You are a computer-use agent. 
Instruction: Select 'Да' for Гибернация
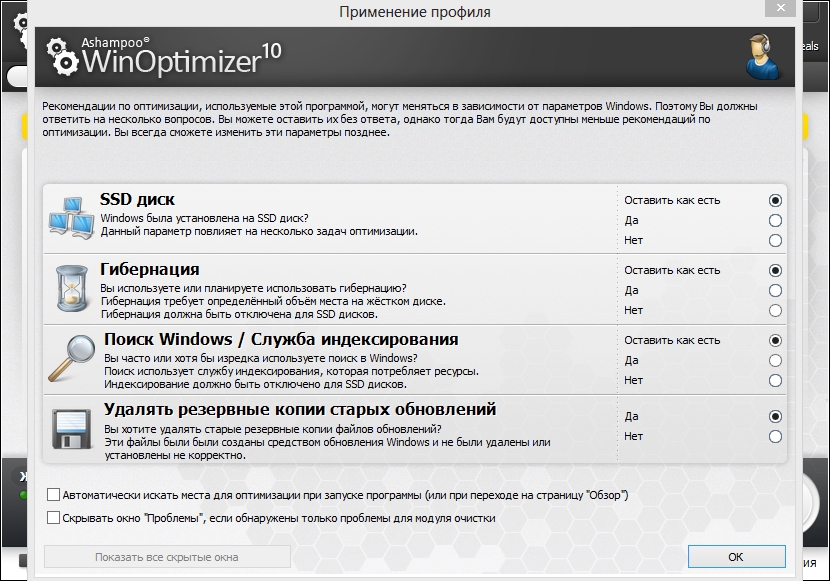(x=775, y=290)
